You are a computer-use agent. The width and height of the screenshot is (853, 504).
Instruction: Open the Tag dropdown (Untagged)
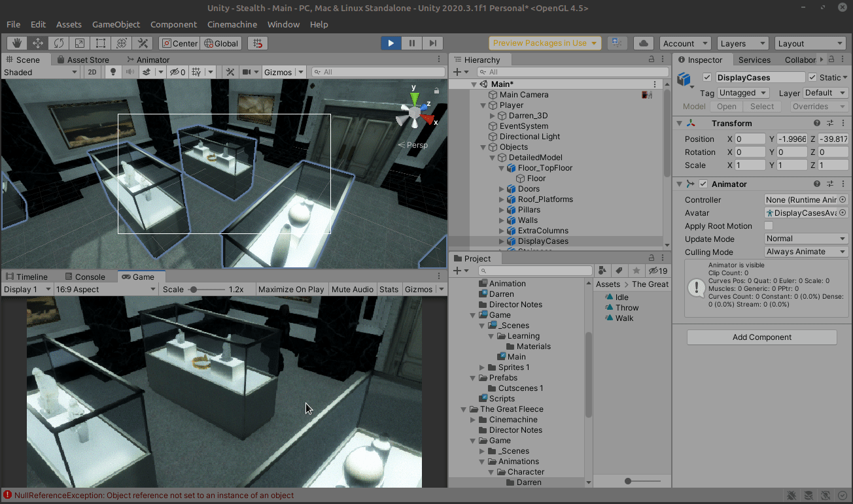743,93
